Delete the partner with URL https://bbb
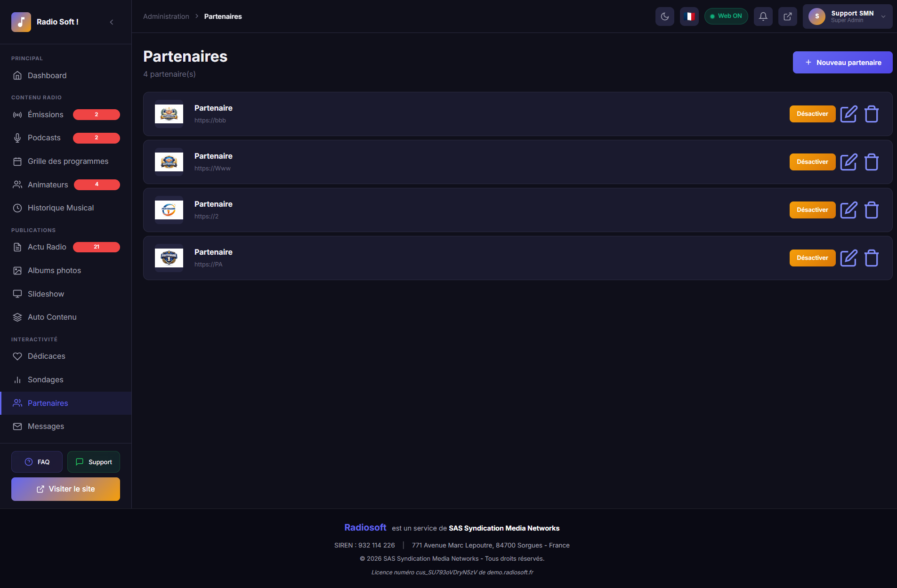897x588 pixels. [871, 114]
